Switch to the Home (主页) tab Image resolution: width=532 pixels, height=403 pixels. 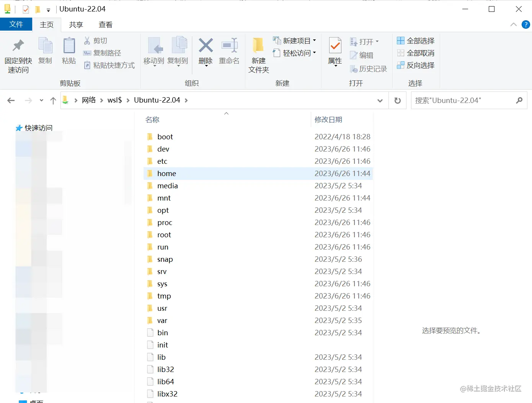pyautogui.click(x=47, y=24)
